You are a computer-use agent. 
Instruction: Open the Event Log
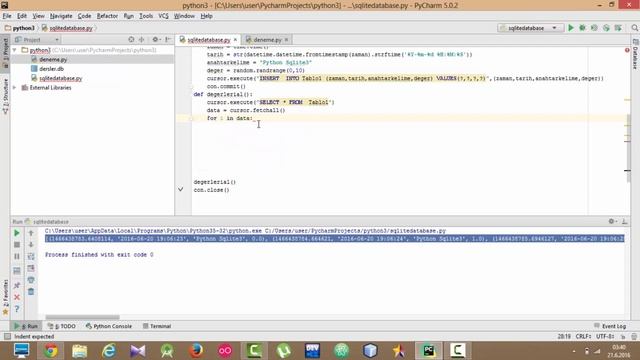(610, 326)
